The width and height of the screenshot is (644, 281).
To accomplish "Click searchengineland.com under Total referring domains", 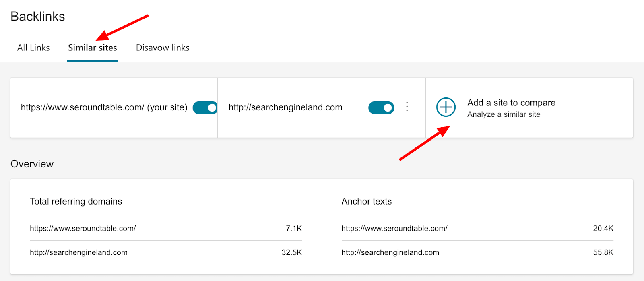I will tap(78, 252).
